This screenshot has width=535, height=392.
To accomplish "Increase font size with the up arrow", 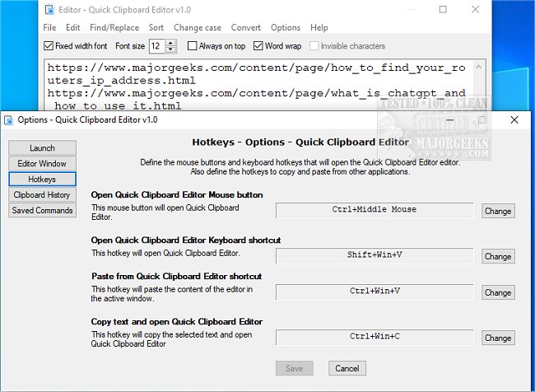I will tap(170, 43).
